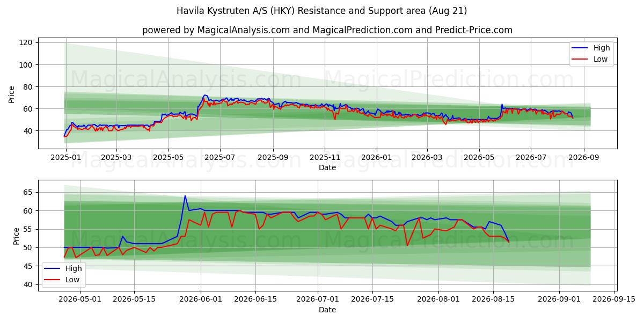
Task: Click the '2025-09' tick on top chart
Action: point(273,158)
